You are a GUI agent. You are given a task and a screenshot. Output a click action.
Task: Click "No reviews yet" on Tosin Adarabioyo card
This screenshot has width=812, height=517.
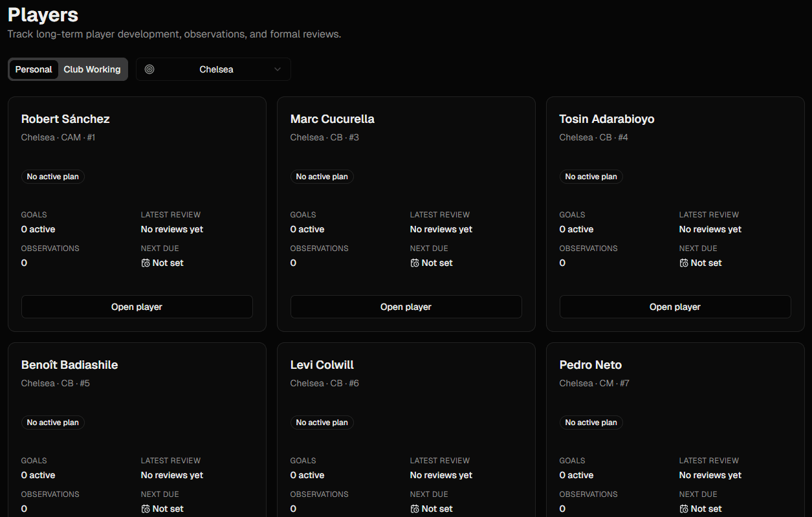[710, 229]
